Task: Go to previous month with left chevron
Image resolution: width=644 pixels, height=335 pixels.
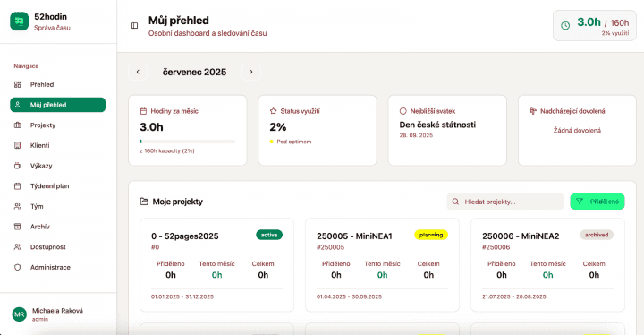Action: tap(138, 72)
